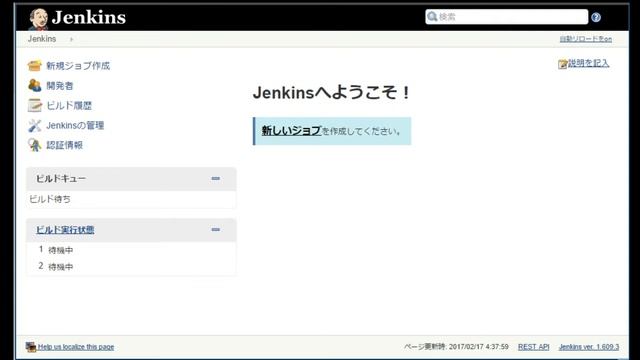The image size is (640, 360).
Task: Open the 説明を記入 link
Action: click(589, 63)
